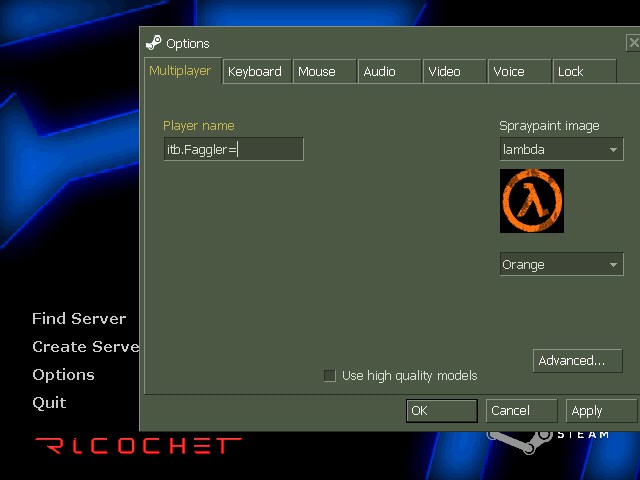The height and width of the screenshot is (480, 640).
Task: Open the Orange spray color dropdown
Action: [x=562, y=264]
